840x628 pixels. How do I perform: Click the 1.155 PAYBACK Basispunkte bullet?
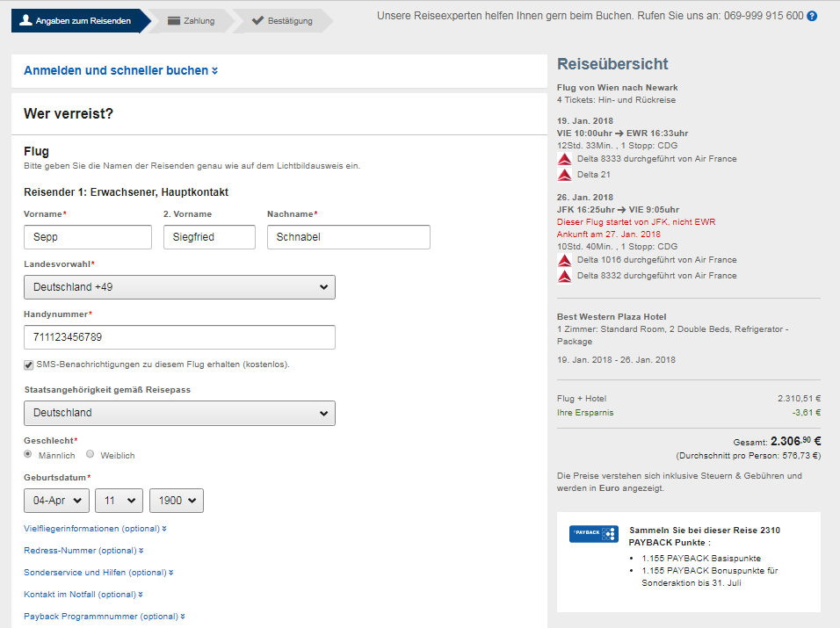pyautogui.click(x=701, y=558)
